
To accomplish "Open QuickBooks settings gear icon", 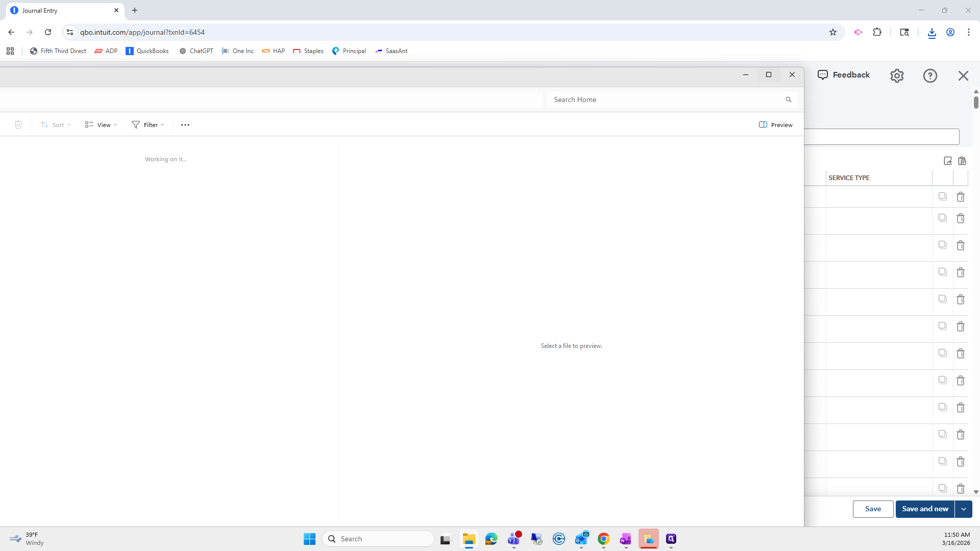I will tap(897, 76).
